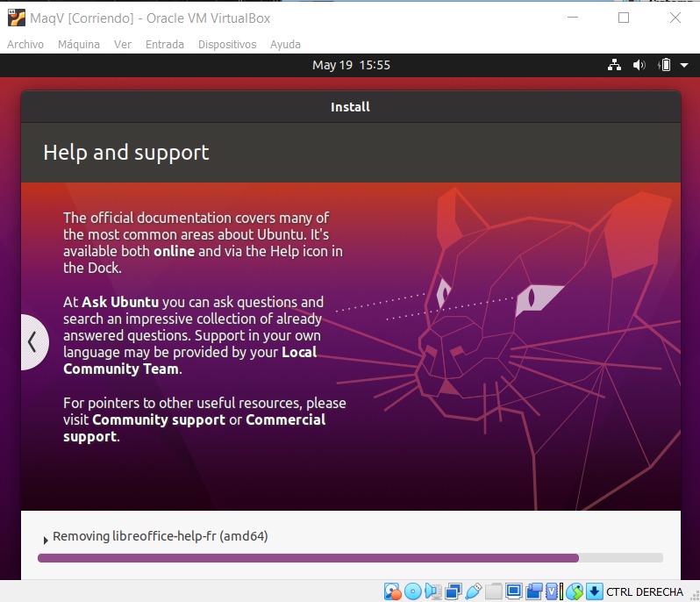Open the Dispositivos menu
Screen dimensions: 700x602
click(x=227, y=44)
